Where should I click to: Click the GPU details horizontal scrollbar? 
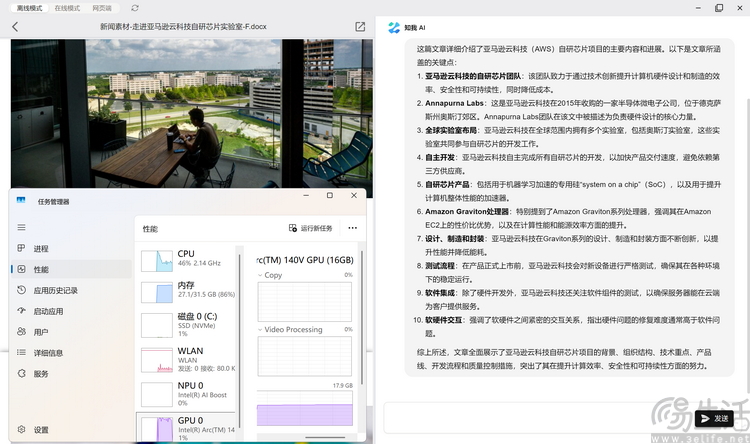[325, 437]
